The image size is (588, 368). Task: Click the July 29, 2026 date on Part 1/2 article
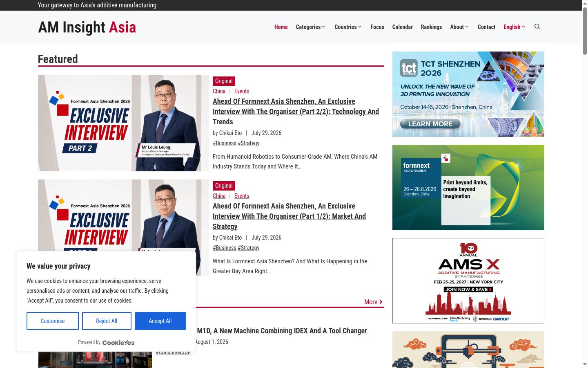(x=266, y=238)
